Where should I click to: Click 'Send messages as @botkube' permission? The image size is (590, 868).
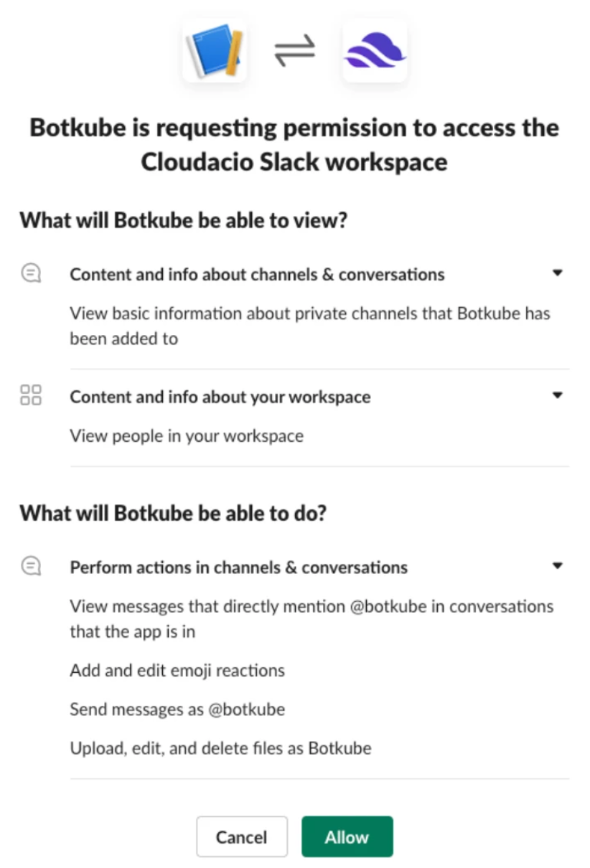click(177, 709)
